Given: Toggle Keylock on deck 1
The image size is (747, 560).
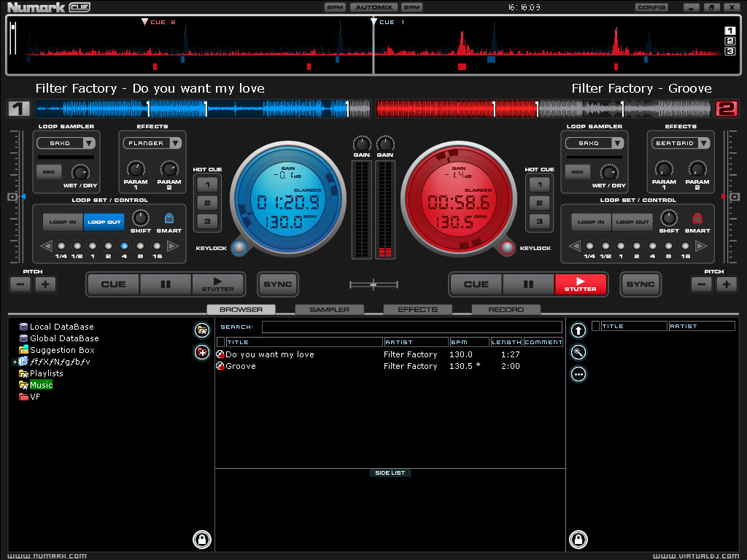Looking at the screenshot, I should [x=239, y=248].
